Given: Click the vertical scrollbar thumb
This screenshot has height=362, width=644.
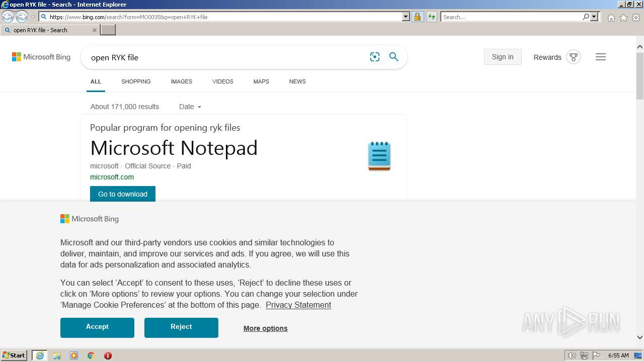Looking at the screenshot, I should [x=640, y=75].
